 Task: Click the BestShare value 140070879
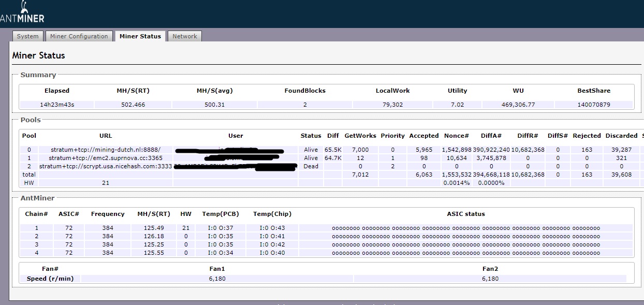coord(594,105)
